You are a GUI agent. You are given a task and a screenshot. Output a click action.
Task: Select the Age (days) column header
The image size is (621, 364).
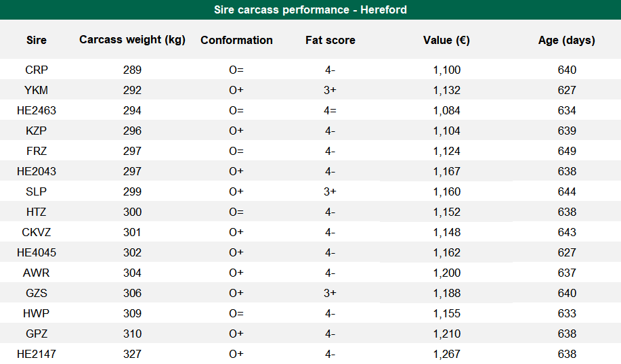pyautogui.click(x=566, y=40)
